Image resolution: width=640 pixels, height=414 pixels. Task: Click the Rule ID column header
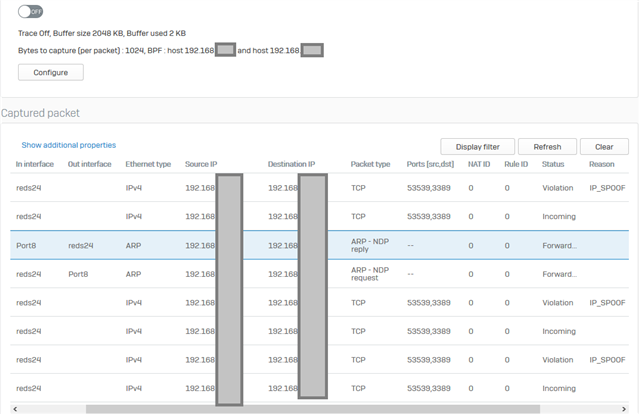click(516, 164)
